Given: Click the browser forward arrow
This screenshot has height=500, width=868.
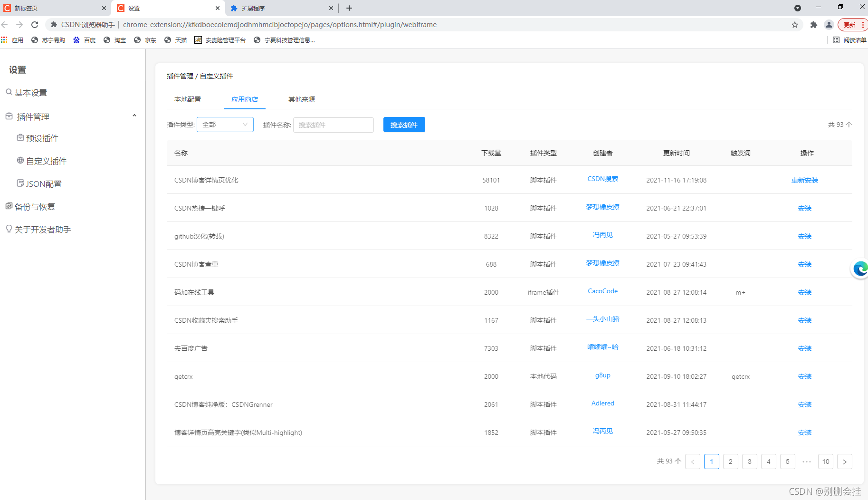Looking at the screenshot, I should tap(19, 25).
